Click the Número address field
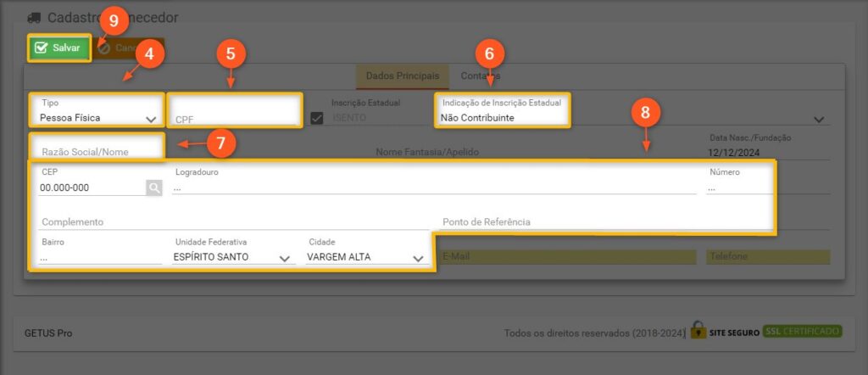This screenshot has height=375, width=868. click(x=739, y=187)
